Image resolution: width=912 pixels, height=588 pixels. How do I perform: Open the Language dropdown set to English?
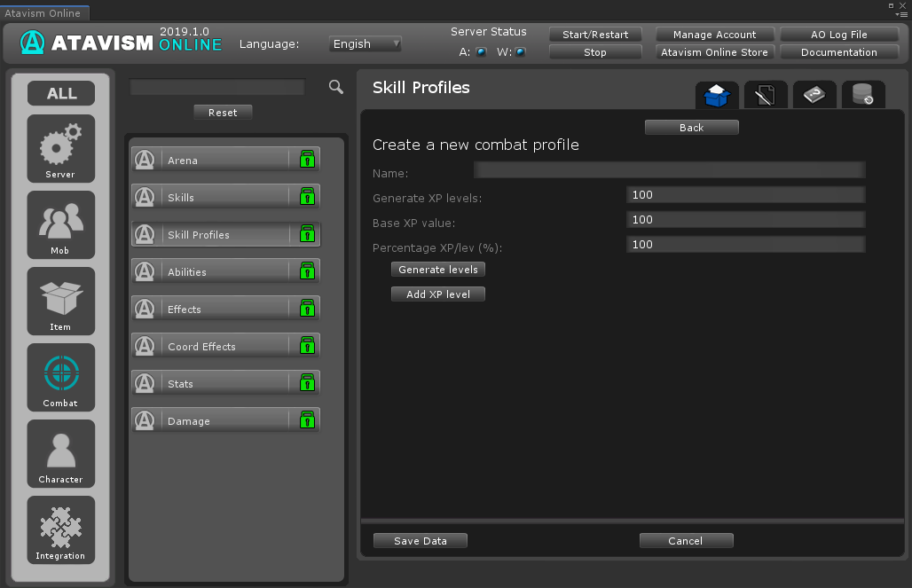(366, 43)
